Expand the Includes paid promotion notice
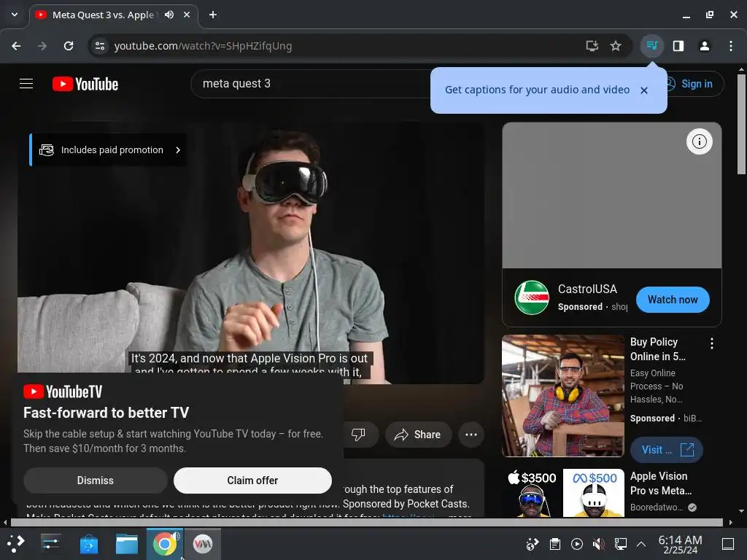Image resolution: width=747 pixels, height=560 pixels. point(109,150)
